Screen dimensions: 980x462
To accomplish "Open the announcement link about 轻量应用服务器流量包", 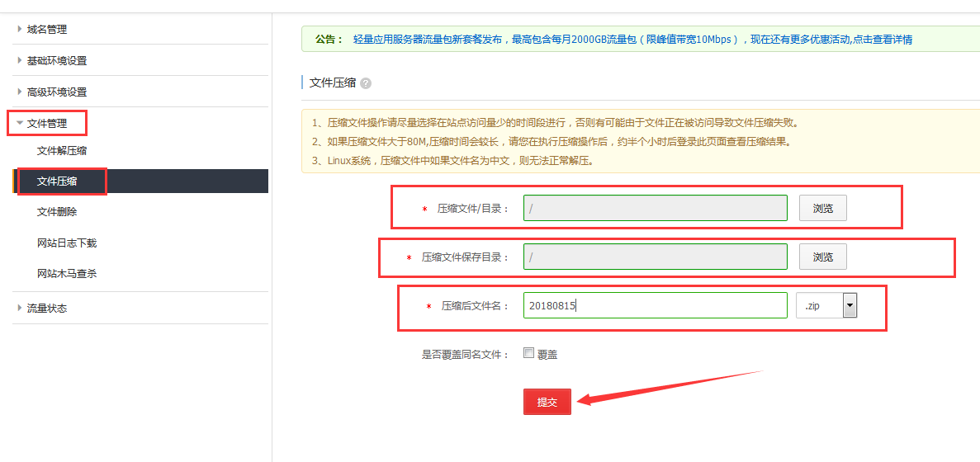I will point(632,40).
